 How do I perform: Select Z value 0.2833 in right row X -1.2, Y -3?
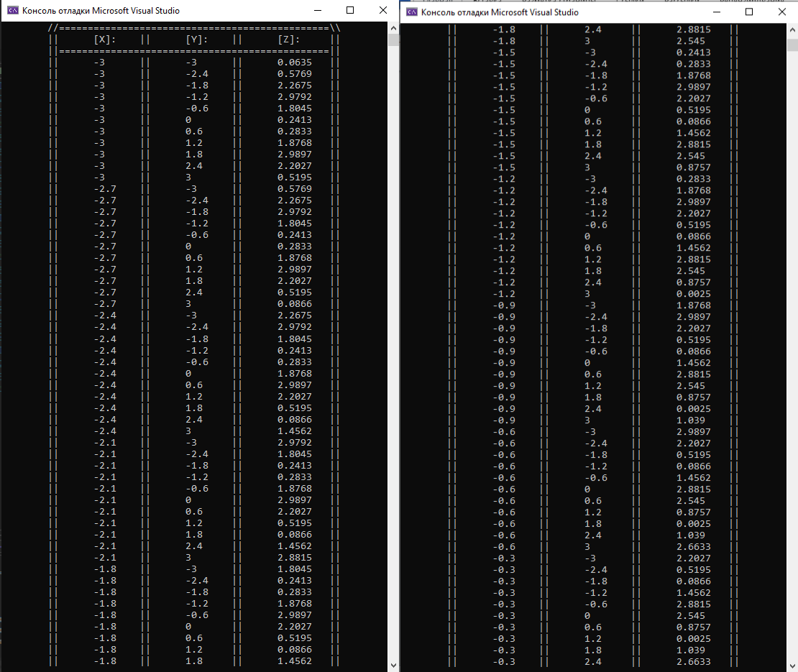click(694, 179)
